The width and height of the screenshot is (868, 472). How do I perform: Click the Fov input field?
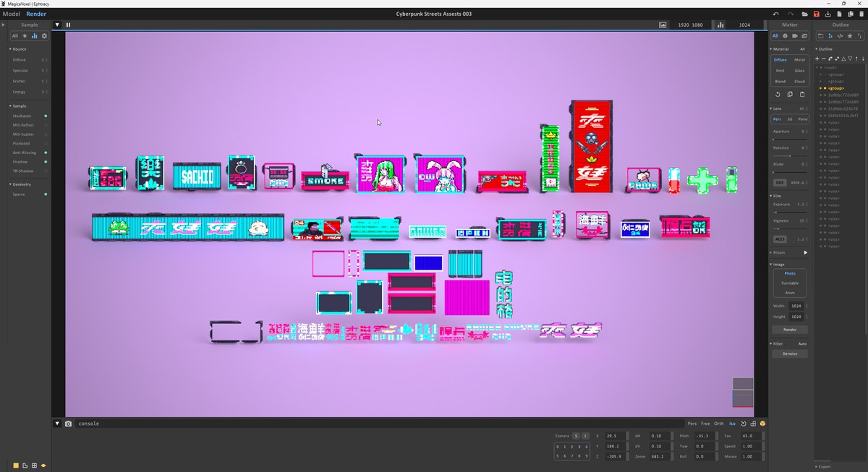749,436
